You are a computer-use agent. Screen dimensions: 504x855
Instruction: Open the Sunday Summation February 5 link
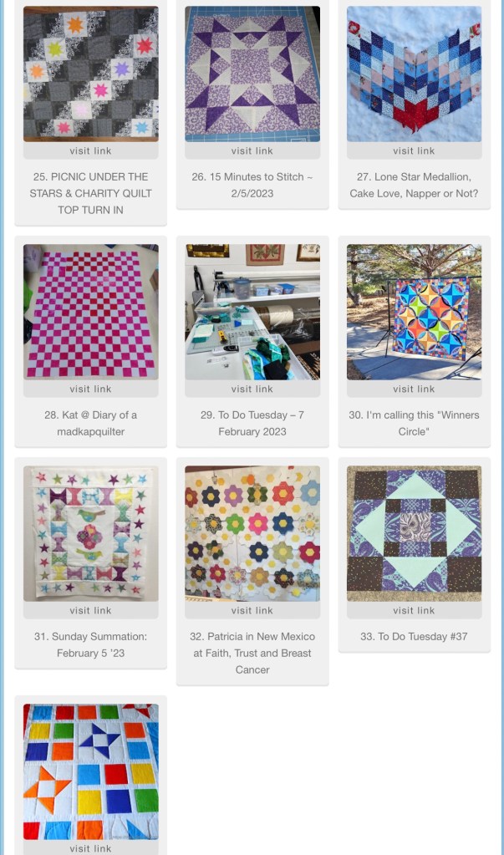[x=90, y=644]
